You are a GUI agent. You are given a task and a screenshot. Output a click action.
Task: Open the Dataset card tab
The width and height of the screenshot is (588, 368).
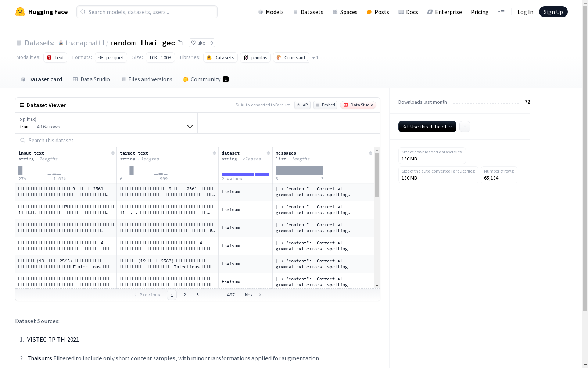[41, 79]
